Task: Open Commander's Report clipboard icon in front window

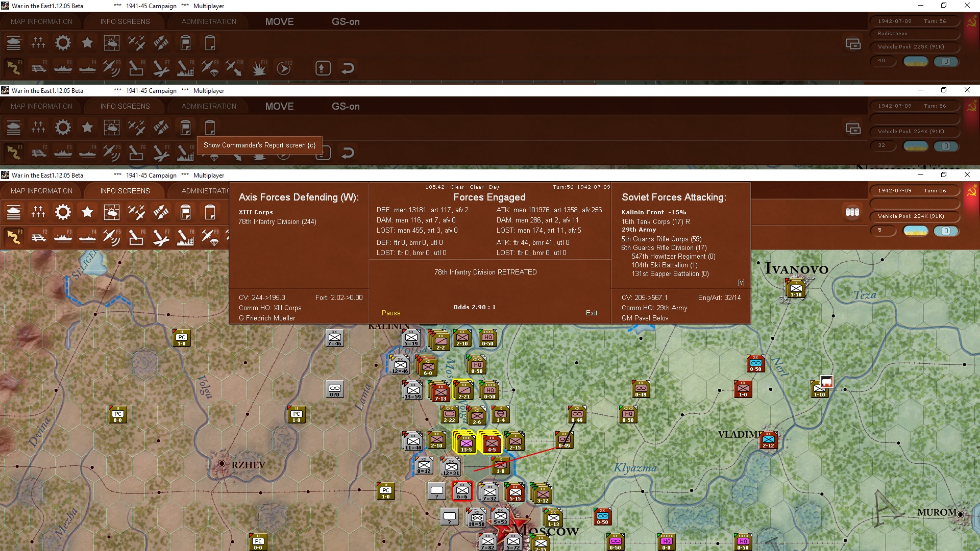Action: (185, 212)
